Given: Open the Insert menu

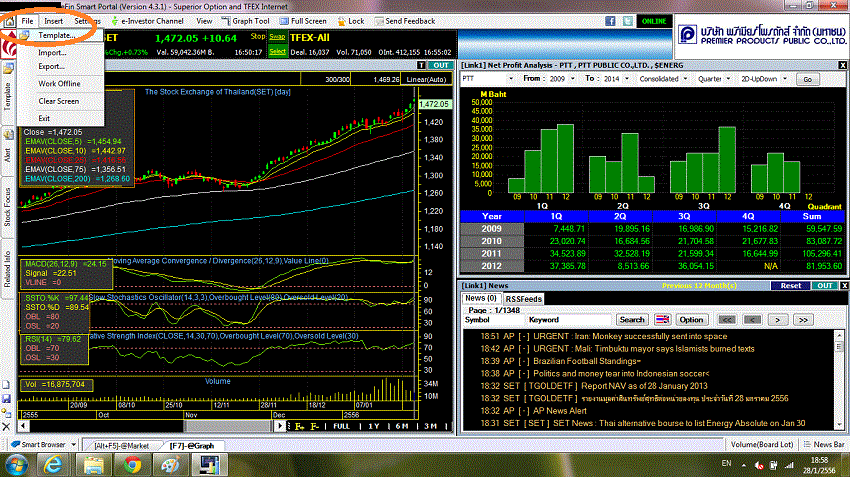Looking at the screenshot, I should click(53, 21).
